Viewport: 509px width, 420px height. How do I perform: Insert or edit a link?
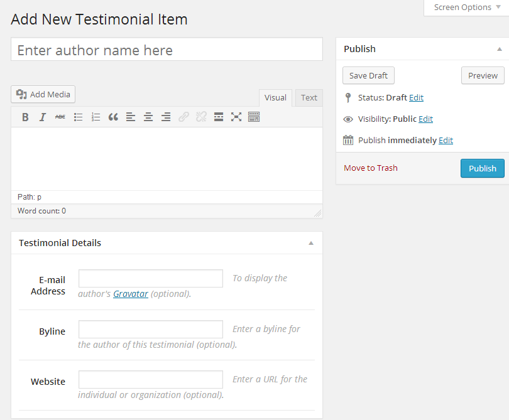[x=183, y=117]
